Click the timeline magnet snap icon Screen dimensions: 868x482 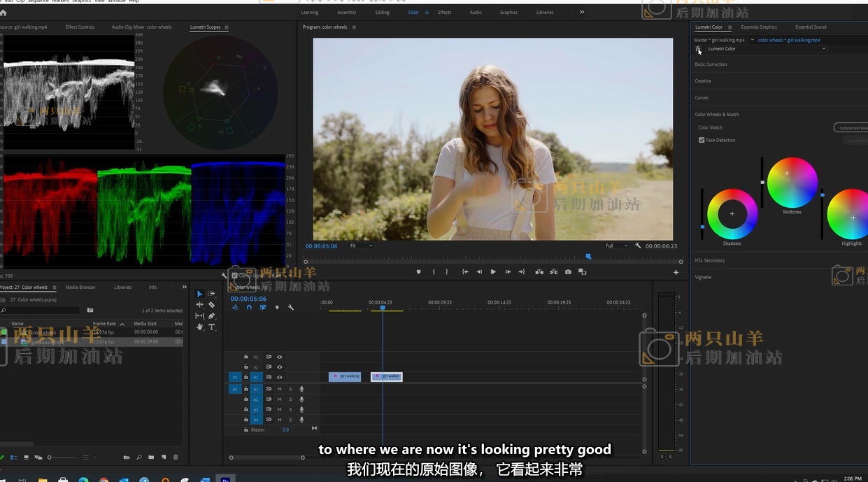(x=249, y=307)
